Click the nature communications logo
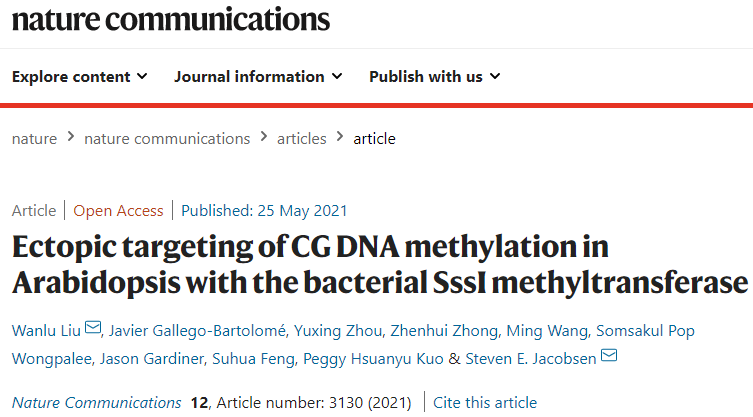This screenshot has width=753, height=417. pyautogui.click(x=170, y=19)
